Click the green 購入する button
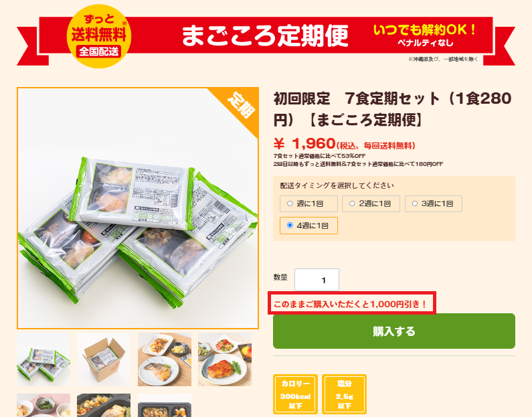The image size is (532, 417). point(394,331)
